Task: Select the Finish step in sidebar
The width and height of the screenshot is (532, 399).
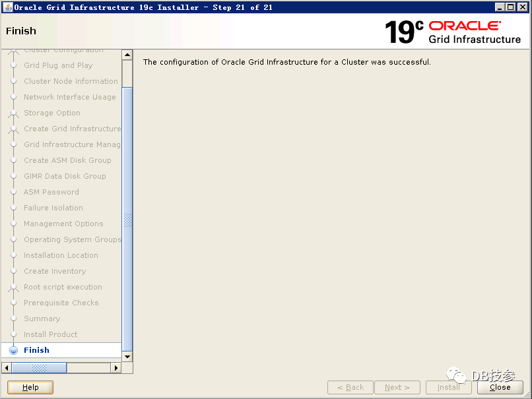Action: pyautogui.click(x=36, y=350)
